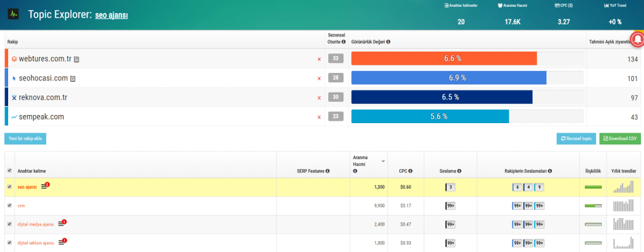Click info icon beside Sıralama header
The height and width of the screenshot is (252, 644).
(x=459, y=171)
